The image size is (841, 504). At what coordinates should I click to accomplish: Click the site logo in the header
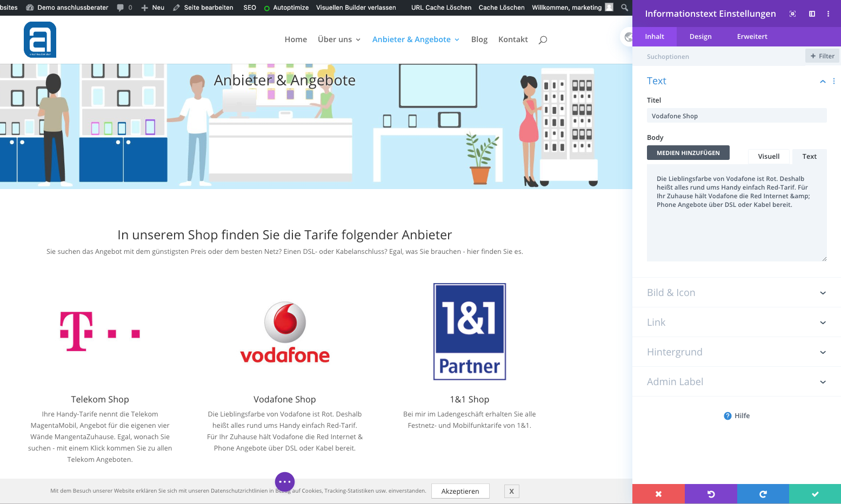40,39
